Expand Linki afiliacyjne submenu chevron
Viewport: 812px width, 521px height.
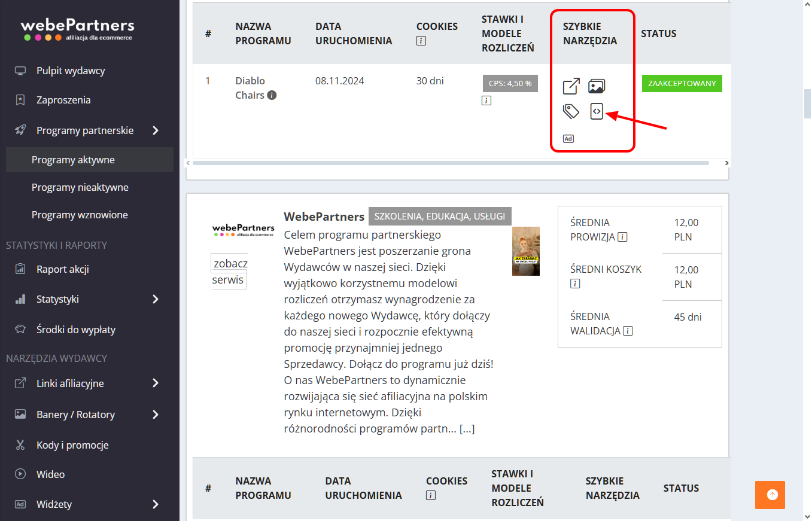pos(156,383)
